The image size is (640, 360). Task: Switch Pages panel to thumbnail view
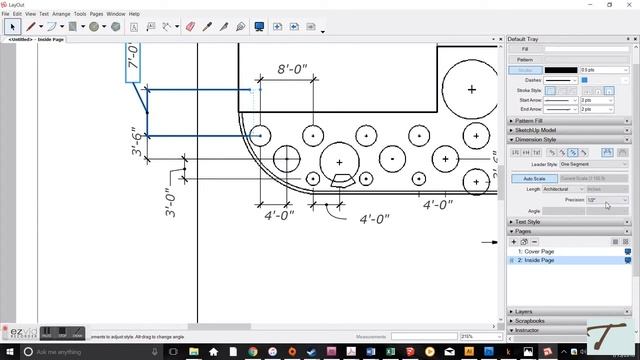click(626, 242)
